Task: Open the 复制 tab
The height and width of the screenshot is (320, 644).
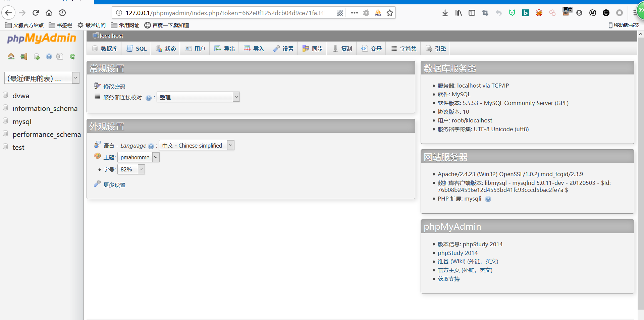Action: pos(342,49)
